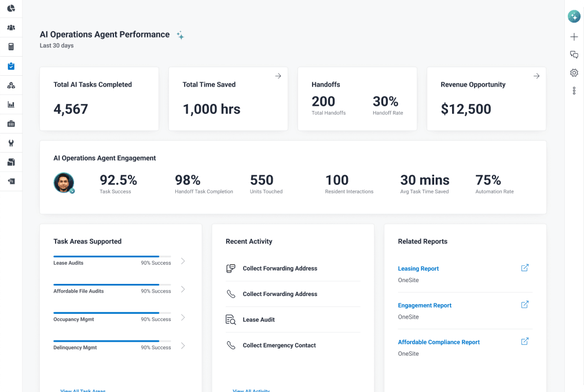Open Revenue Opportunity details arrow

coord(537,76)
